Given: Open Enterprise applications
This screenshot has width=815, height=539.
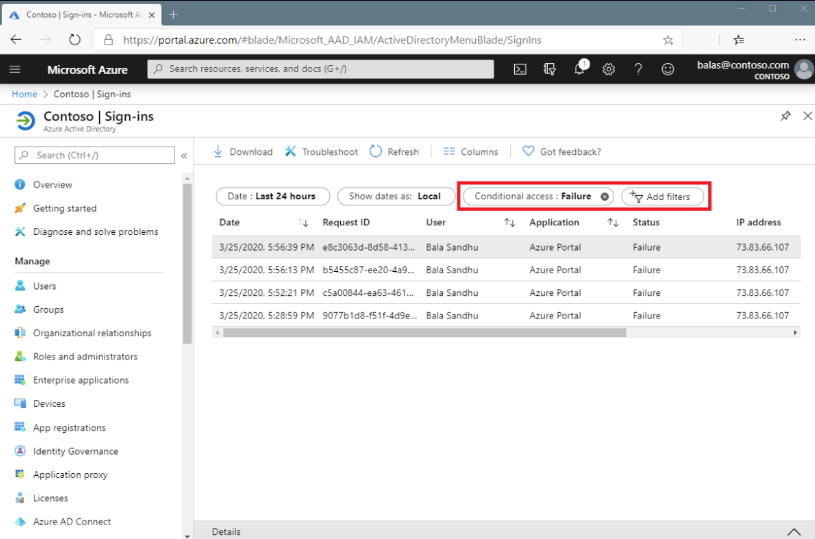Looking at the screenshot, I should [72, 380].
